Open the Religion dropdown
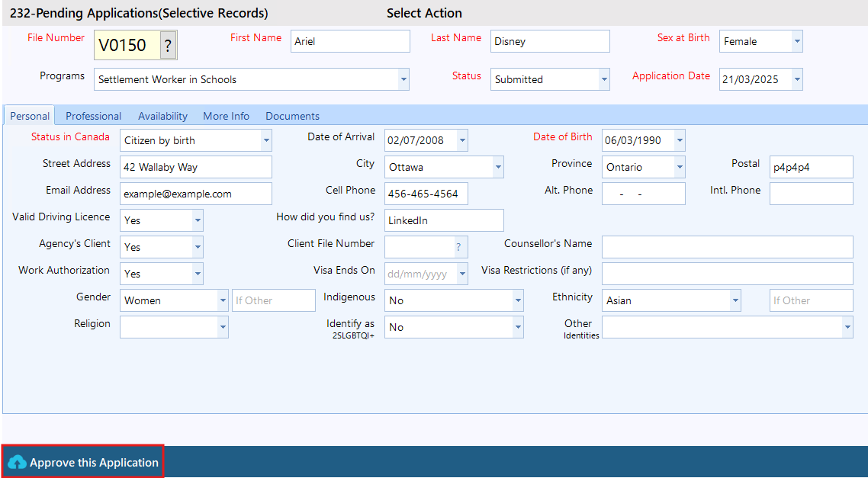 point(223,327)
